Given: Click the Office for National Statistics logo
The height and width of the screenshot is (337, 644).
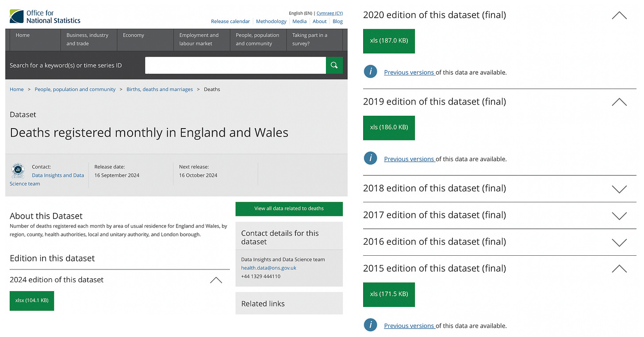Looking at the screenshot, I should tap(45, 16).
